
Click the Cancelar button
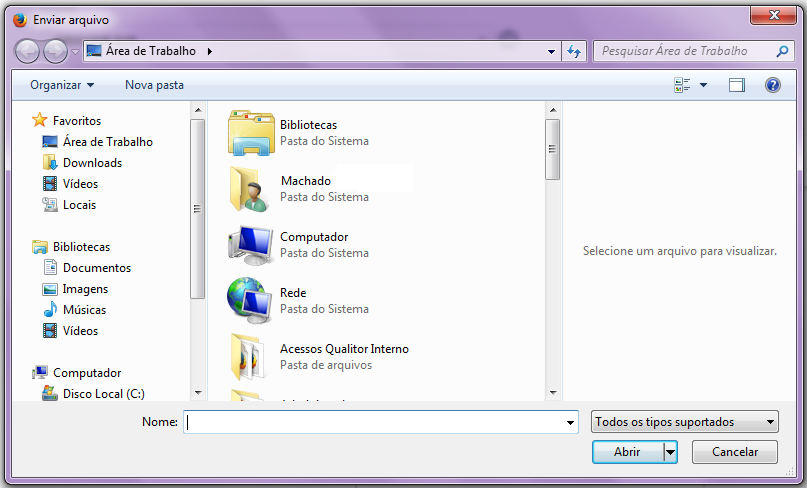734,452
